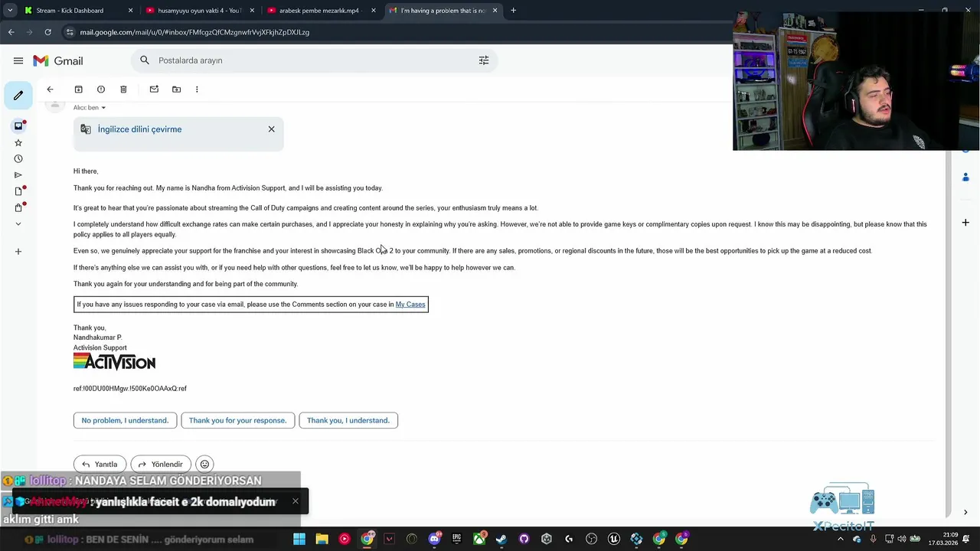The width and height of the screenshot is (980, 551).
Task: Open Contacts in Gmail side panel
Action: [x=965, y=177]
